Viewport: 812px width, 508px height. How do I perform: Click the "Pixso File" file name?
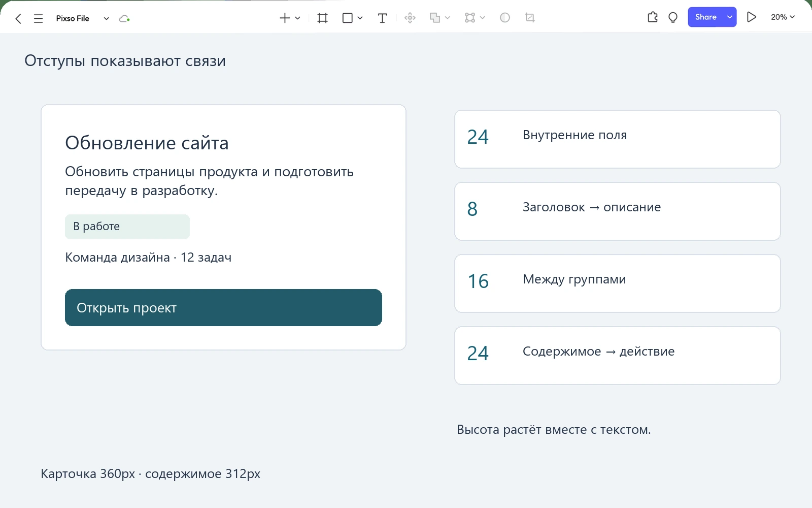point(73,19)
